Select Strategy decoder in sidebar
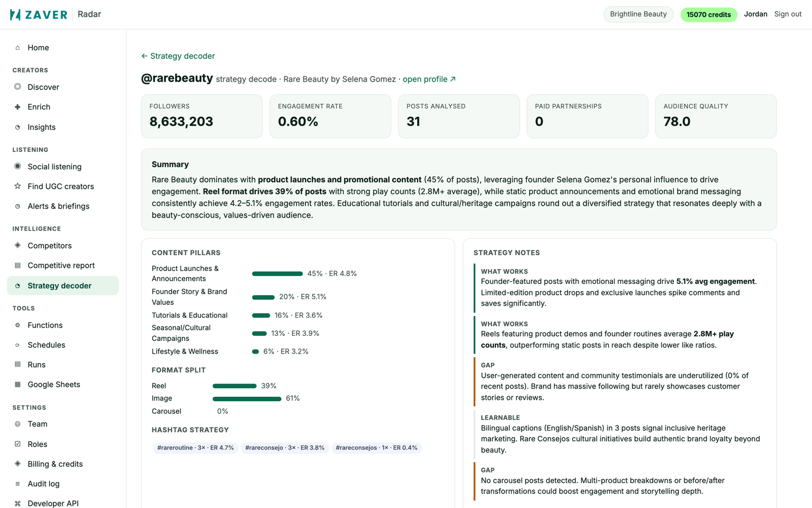 pyautogui.click(x=63, y=285)
